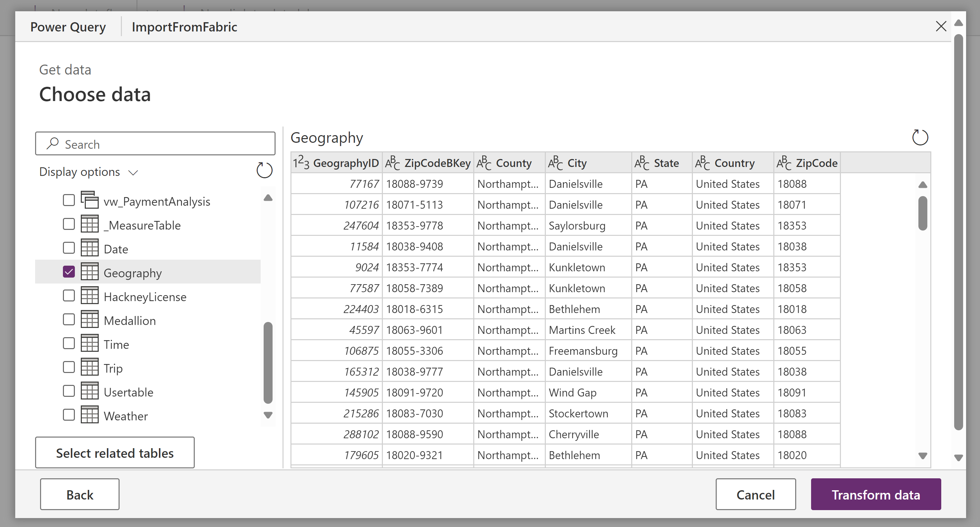Click the Power Query header label
The width and height of the screenshot is (980, 527).
point(69,26)
